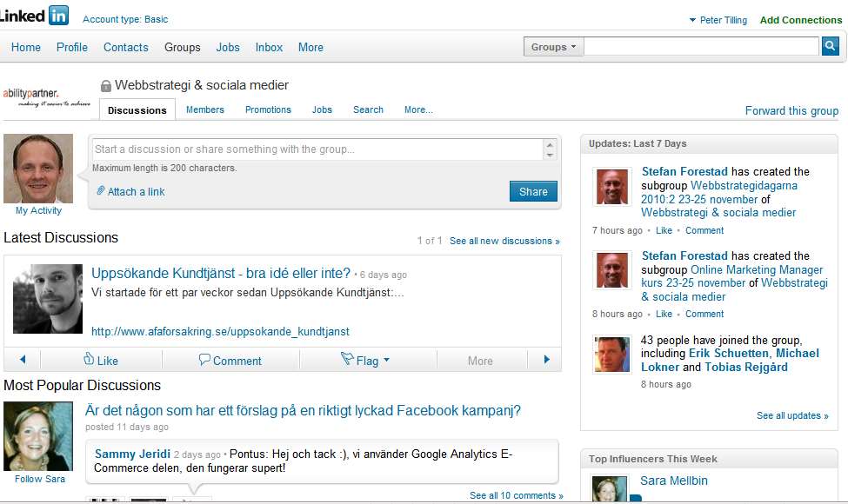Click the speech bubble Comment icon
Screen dimensions: 848x504
click(204, 360)
